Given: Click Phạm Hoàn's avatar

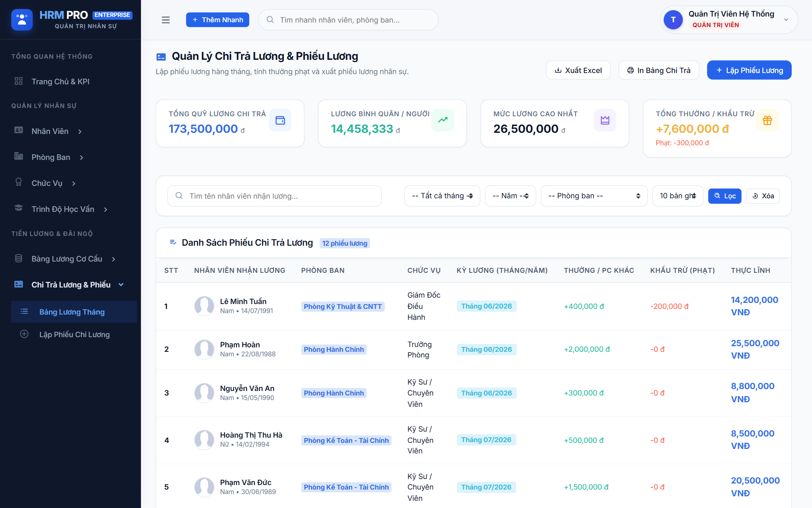Looking at the screenshot, I should (x=205, y=349).
